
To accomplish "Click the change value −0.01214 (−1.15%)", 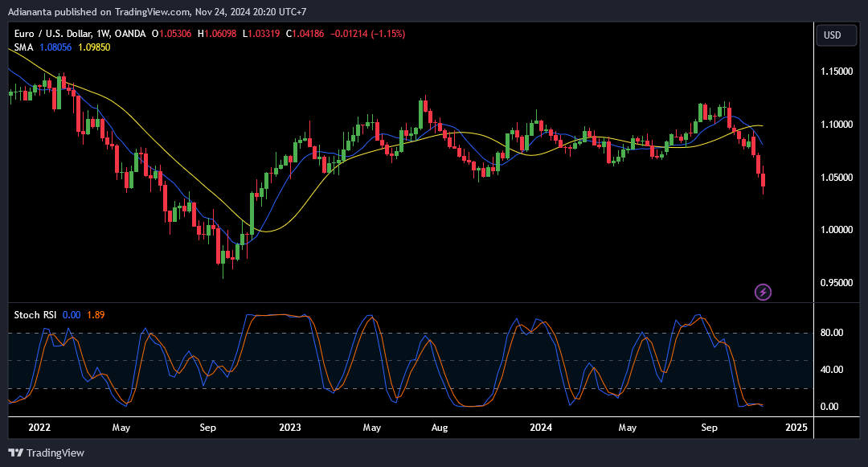I will (x=367, y=34).
